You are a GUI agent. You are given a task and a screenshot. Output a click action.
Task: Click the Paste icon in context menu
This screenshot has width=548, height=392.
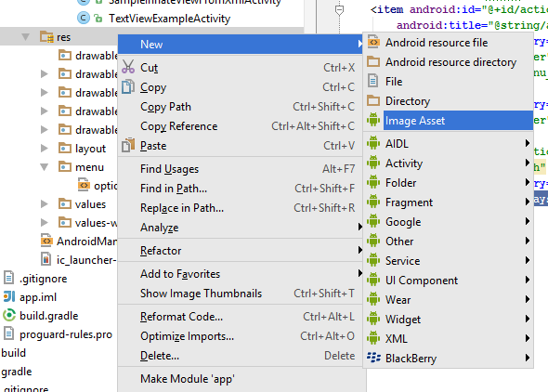point(128,145)
